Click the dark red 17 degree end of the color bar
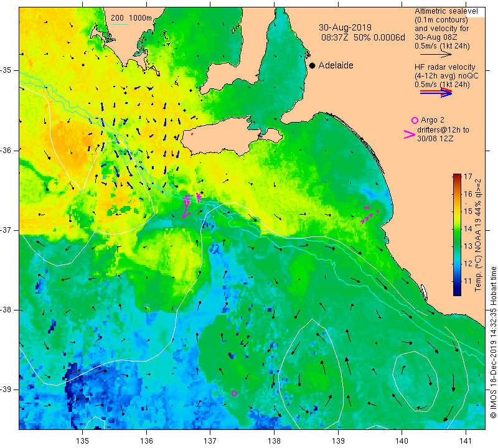 pos(457,176)
